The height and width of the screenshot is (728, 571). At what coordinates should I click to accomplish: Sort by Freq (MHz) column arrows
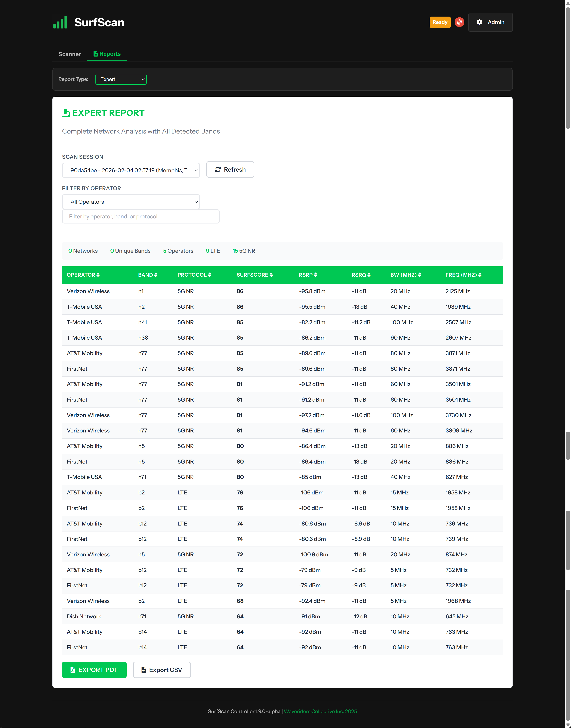tap(480, 275)
